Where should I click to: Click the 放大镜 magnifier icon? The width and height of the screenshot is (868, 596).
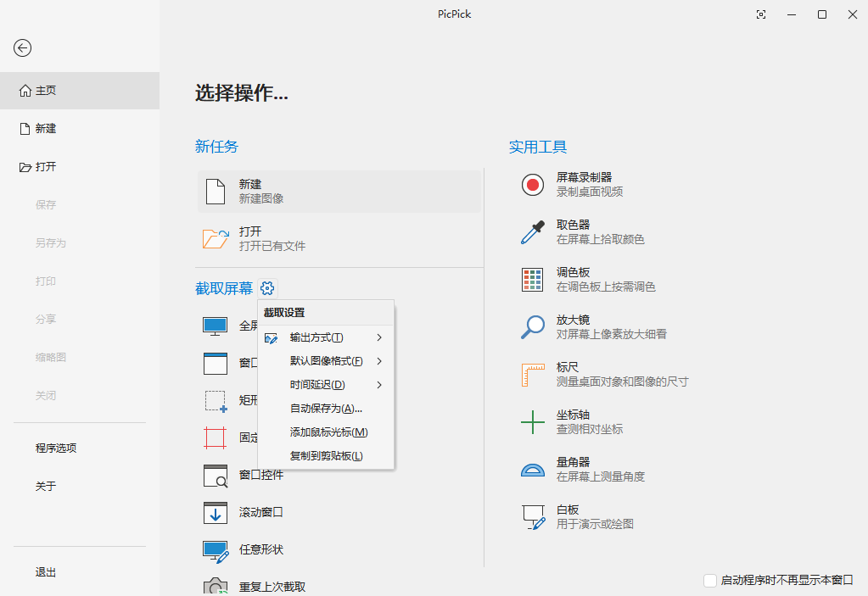pyautogui.click(x=533, y=326)
